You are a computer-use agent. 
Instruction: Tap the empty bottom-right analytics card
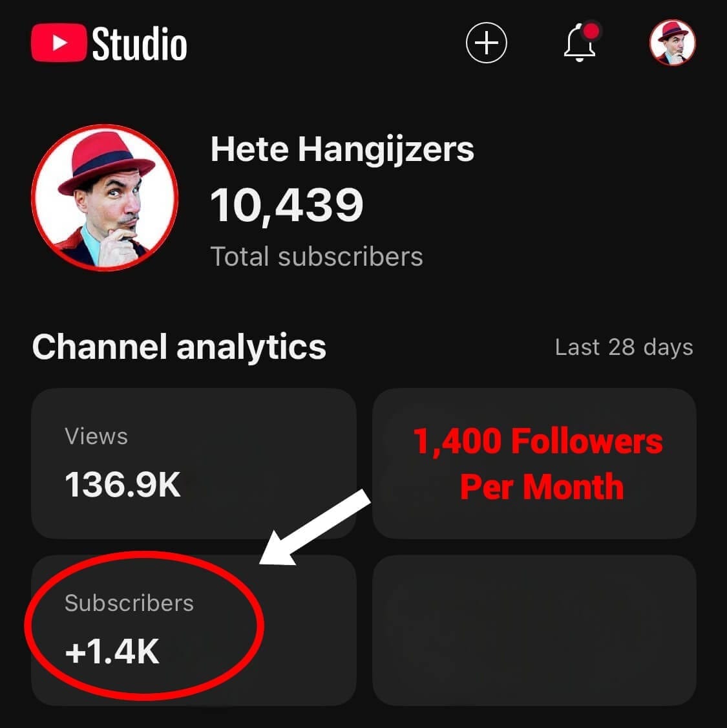(x=534, y=630)
